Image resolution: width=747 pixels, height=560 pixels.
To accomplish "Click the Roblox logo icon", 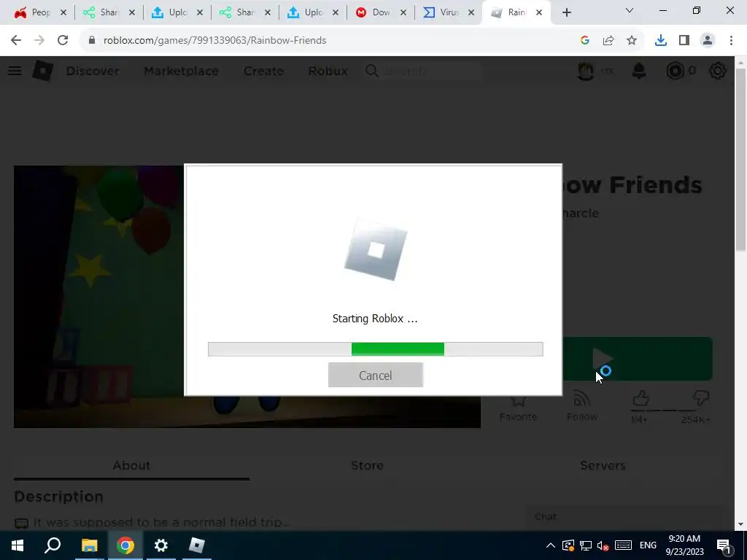I will coord(43,71).
